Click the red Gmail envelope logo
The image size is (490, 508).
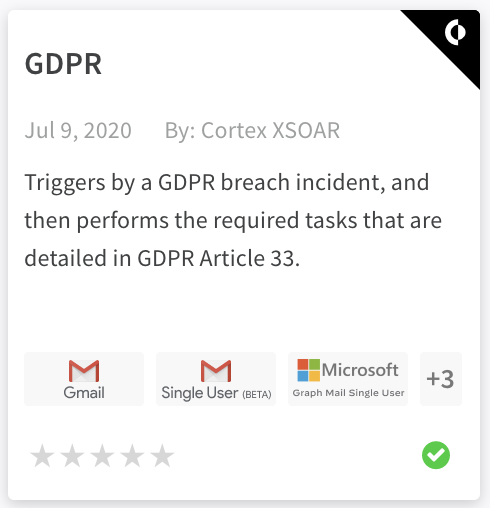[x=84, y=371]
